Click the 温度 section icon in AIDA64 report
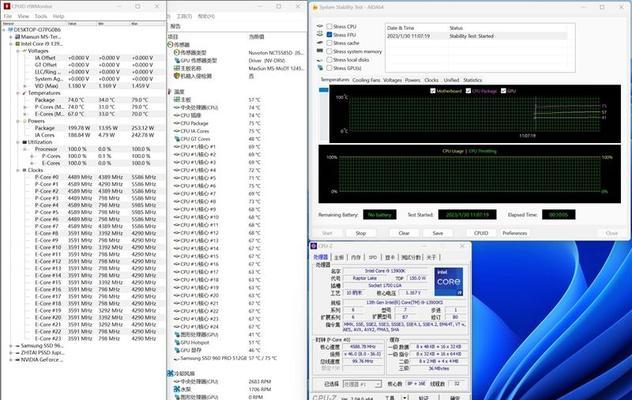 [170, 92]
